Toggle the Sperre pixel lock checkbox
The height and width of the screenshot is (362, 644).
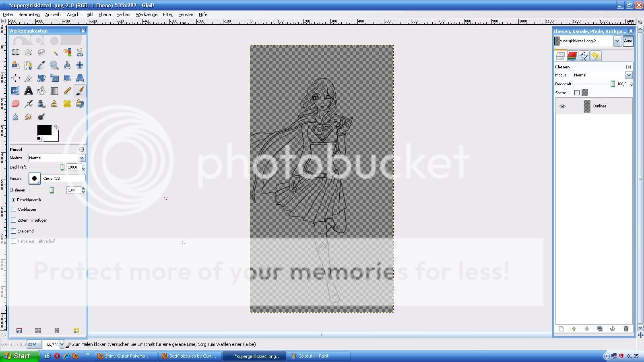577,93
